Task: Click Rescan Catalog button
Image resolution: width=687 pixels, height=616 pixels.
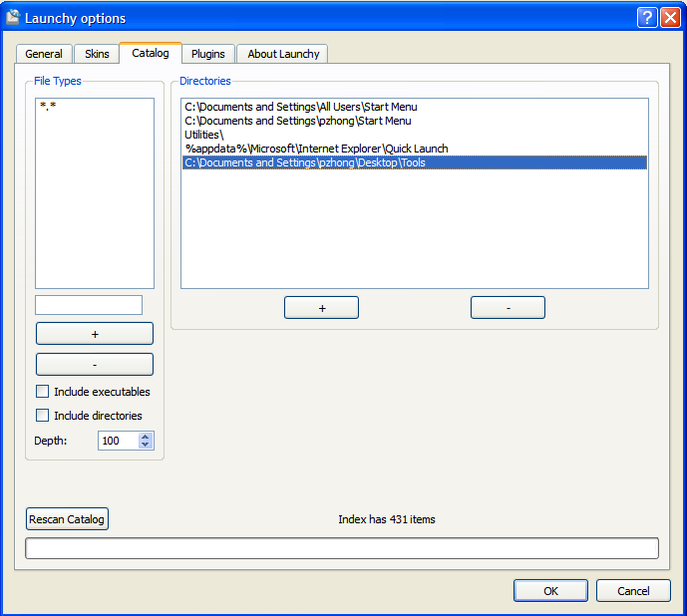Action: 67,519
